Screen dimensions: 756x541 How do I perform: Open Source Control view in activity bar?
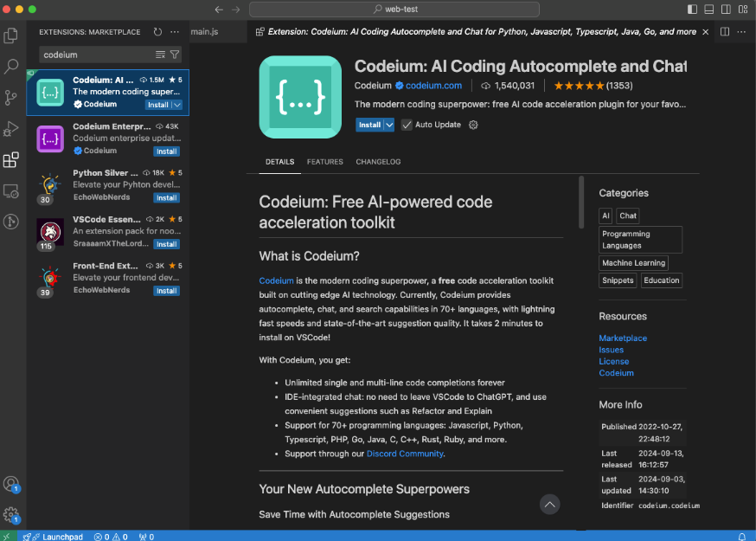click(x=11, y=97)
